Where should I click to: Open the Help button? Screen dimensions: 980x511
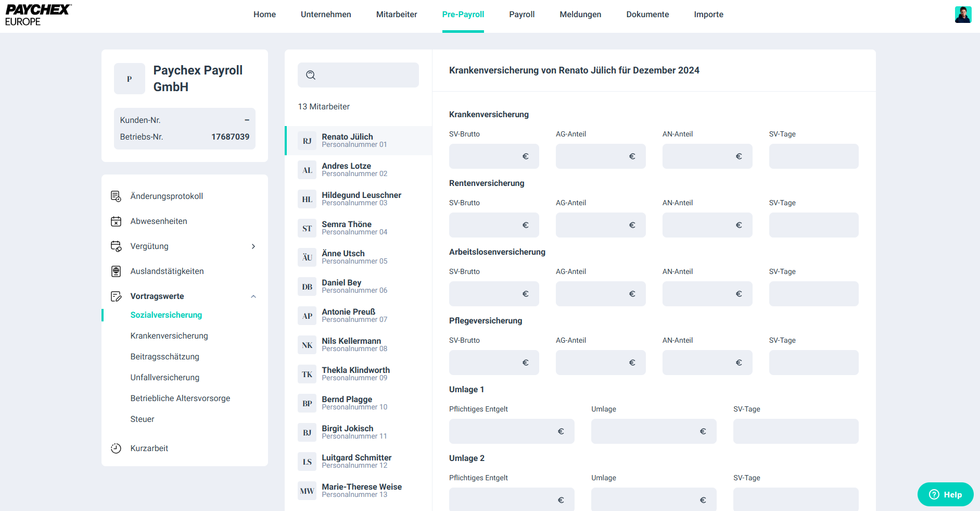(945, 494)
